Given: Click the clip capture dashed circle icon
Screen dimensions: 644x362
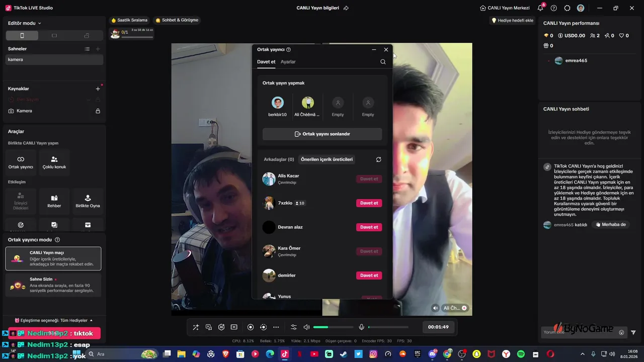Looking at the screenshot, I should [x=263, y=327].
